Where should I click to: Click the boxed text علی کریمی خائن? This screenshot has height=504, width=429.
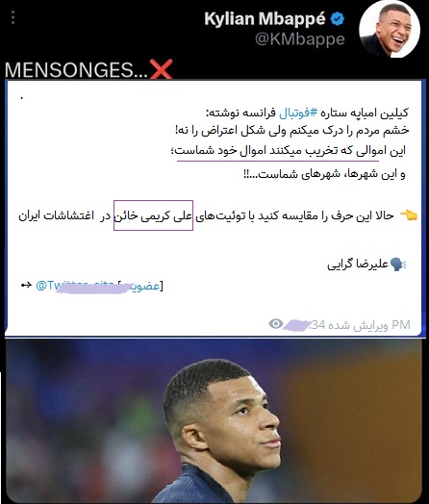coord(153,215)
